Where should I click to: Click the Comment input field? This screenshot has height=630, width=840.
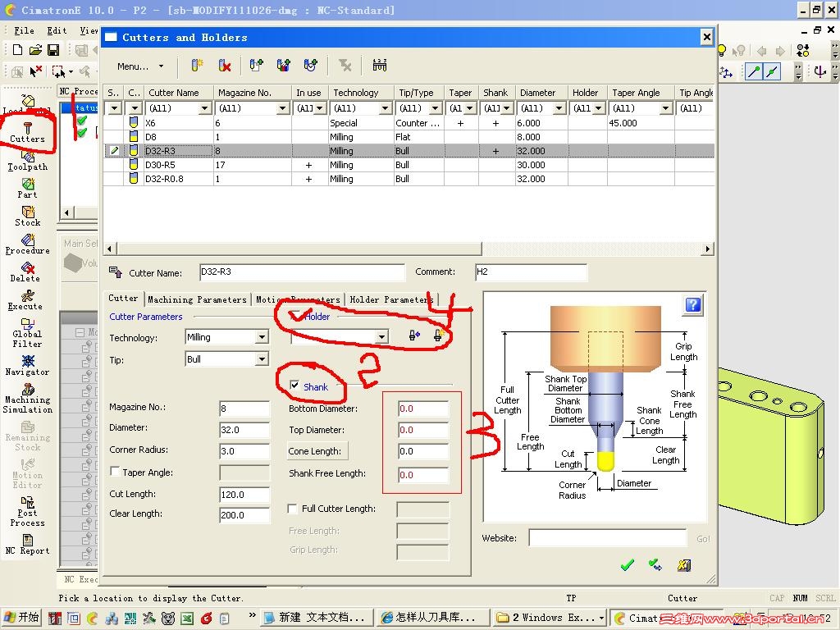pos(531,272)
